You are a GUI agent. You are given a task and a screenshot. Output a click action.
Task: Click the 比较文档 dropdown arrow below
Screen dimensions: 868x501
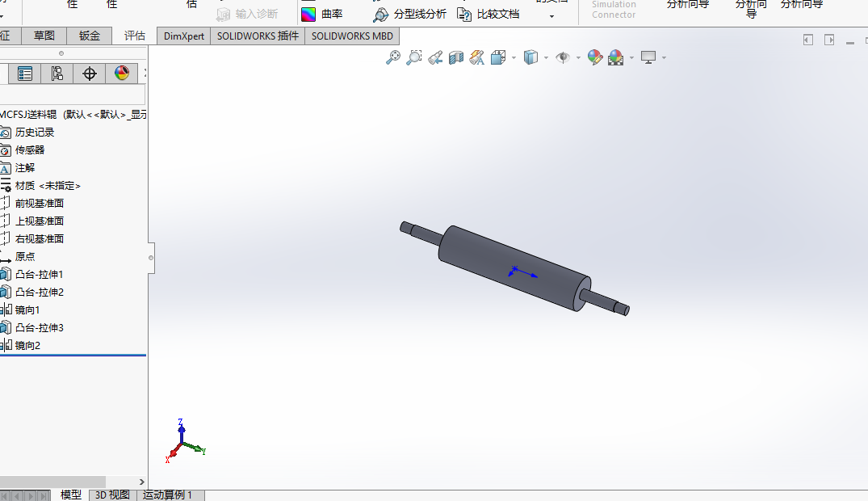[551, 17]
